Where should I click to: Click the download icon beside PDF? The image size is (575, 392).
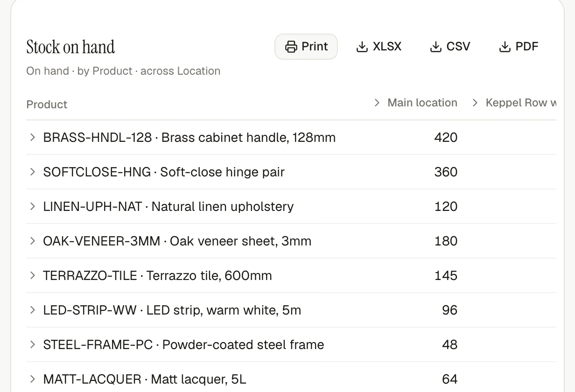(505, 47)
